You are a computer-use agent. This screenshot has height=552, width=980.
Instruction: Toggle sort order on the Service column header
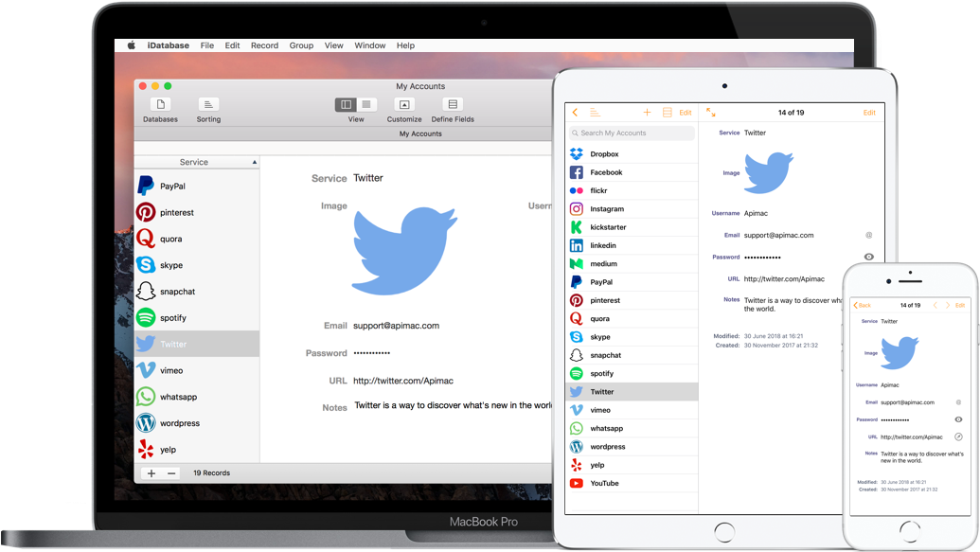[197, 162]
